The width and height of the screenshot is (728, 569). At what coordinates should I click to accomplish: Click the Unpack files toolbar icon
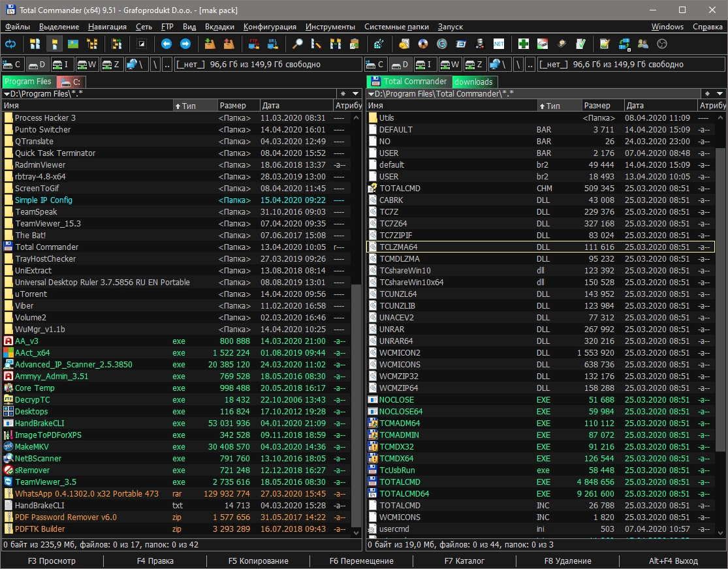[x=229, y=44]
